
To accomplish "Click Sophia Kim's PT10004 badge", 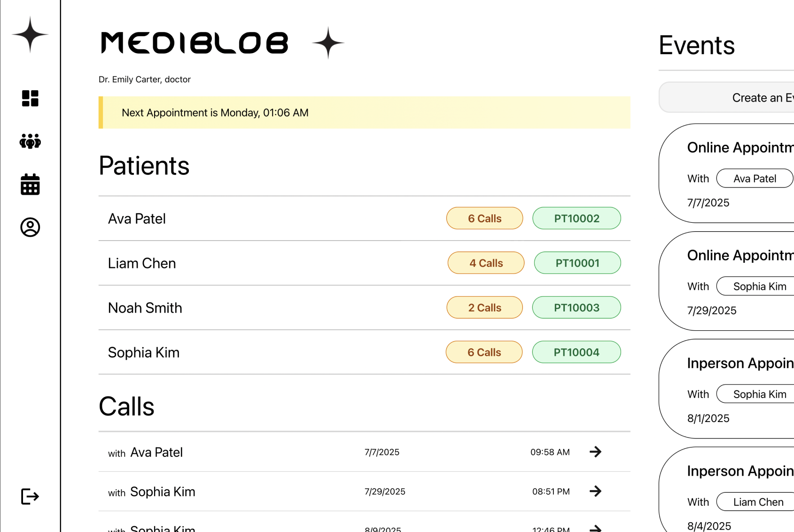I will [576, 352].
